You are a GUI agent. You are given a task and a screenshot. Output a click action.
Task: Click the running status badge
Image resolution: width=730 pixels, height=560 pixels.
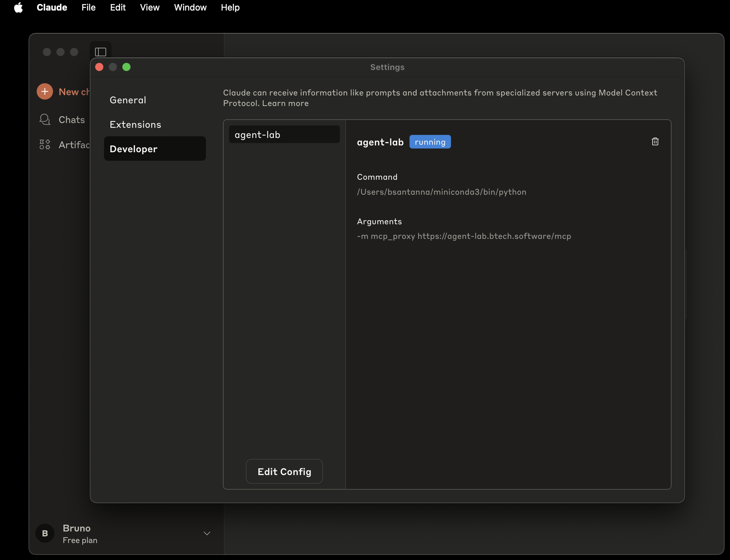[430, 142]
